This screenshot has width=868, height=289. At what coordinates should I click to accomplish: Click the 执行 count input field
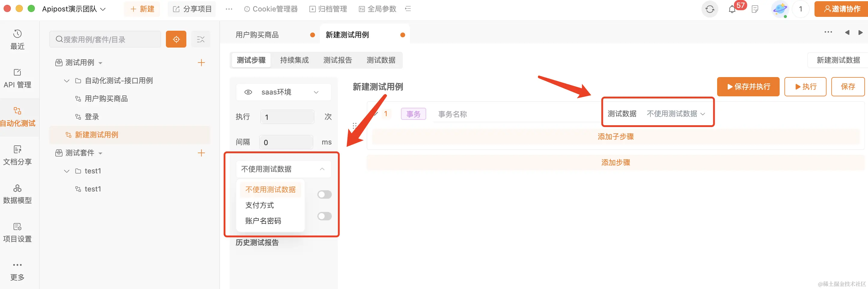point(287,117)
